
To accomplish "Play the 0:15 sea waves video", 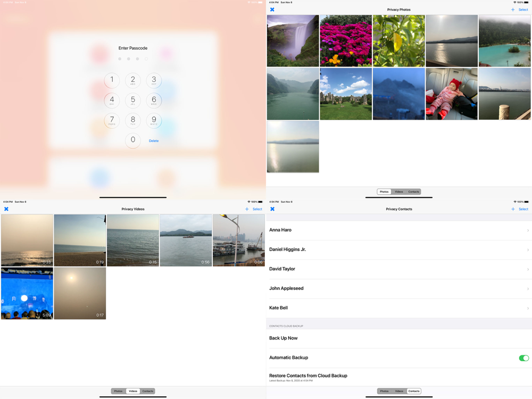I will [132, 240].
